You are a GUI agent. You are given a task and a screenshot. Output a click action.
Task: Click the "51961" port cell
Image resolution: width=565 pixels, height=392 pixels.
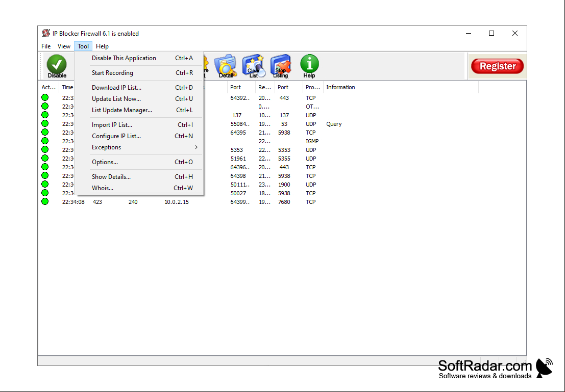[x=238, y=159]
